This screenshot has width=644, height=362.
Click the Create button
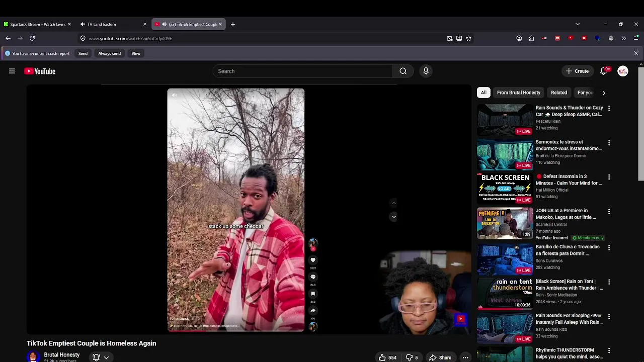577,71
